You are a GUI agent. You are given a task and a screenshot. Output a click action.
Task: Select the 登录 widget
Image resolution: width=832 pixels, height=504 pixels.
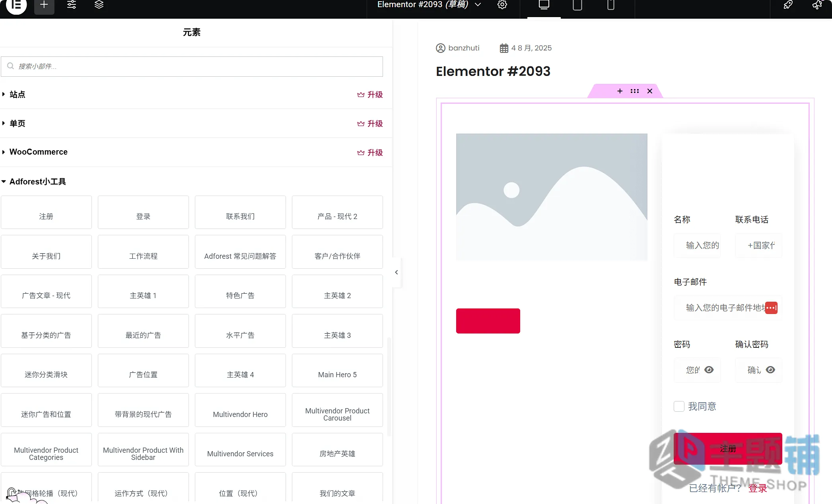pos(143,212)
